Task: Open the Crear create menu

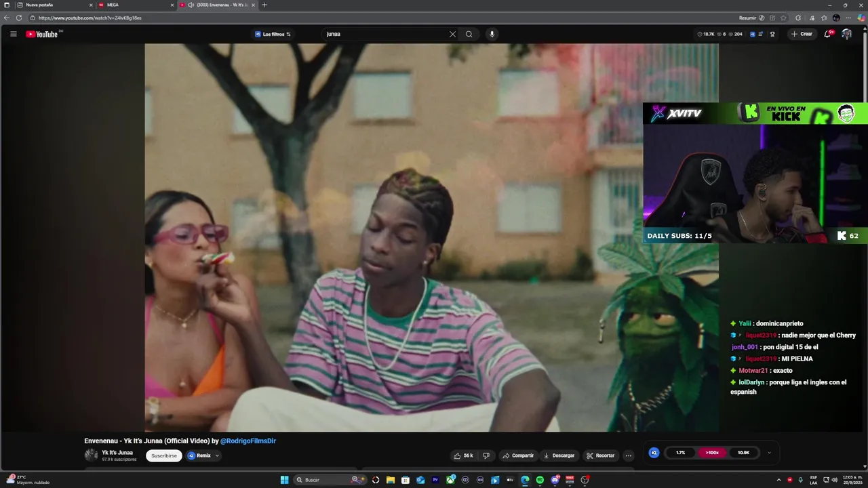Action: click(x=801, y=34)
